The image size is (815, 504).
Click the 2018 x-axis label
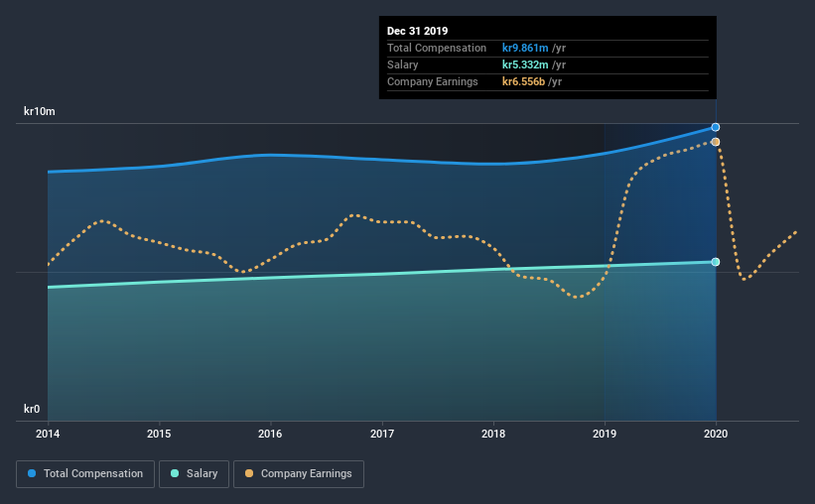click(x=493, y=434)
